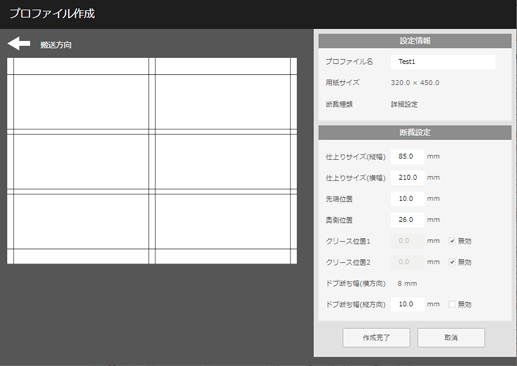517x366 pixels.
Task: Click the white 搬送方向 left arrow icon
Action: 19,44
